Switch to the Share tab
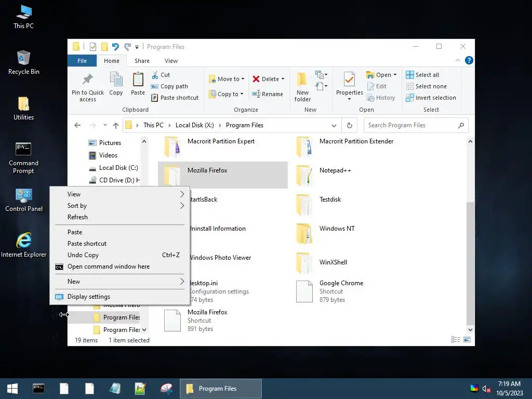Viewport: 532px width, 399px height. [142, 61]
